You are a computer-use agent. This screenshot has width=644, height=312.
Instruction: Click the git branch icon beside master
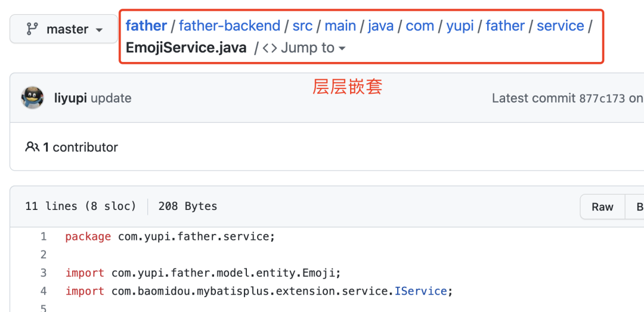pyautogui.click(x=32, y=29)
